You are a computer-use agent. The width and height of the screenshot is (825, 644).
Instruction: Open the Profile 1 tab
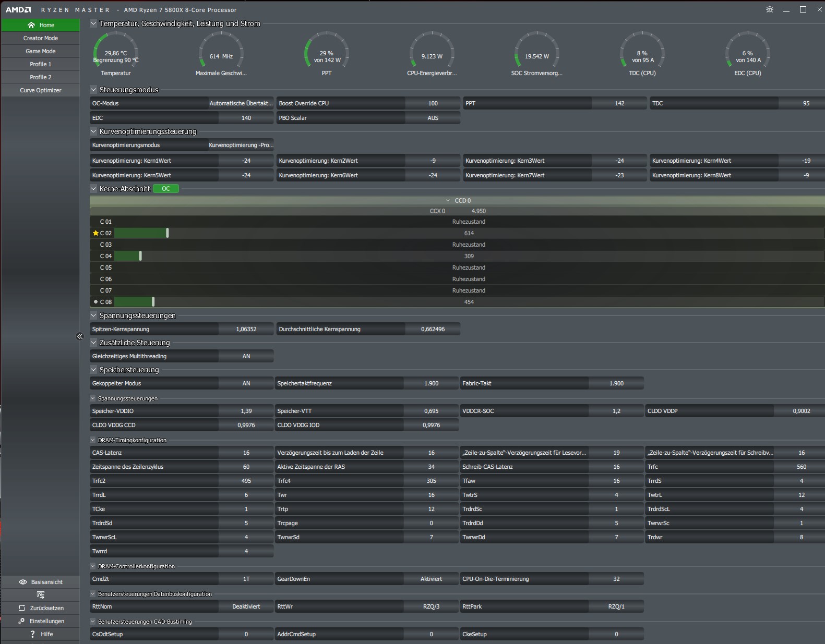[x=41, y=64]
